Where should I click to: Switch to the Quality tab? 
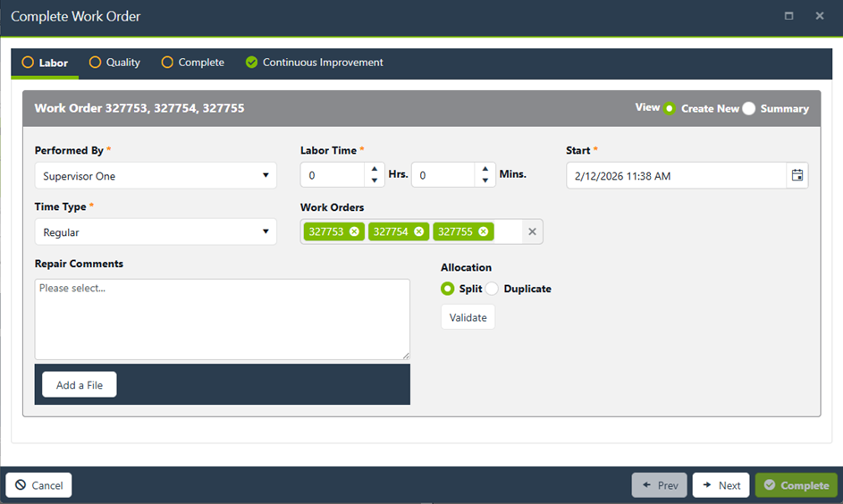pos(114,63)
